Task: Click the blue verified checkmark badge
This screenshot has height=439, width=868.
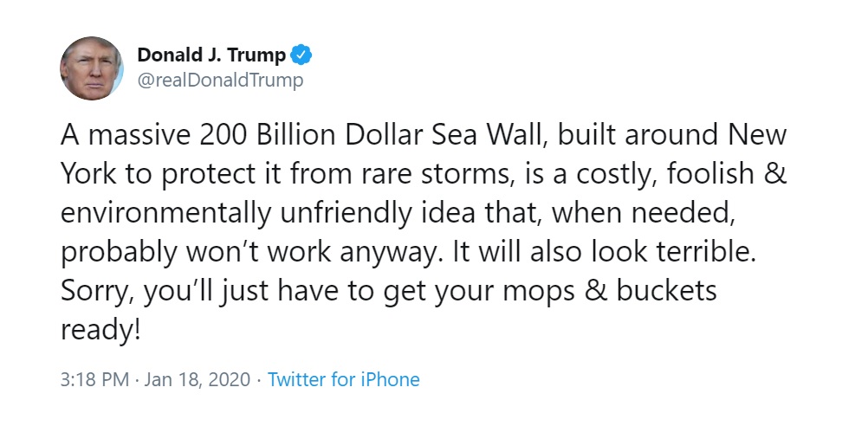Action: [301, 55]
